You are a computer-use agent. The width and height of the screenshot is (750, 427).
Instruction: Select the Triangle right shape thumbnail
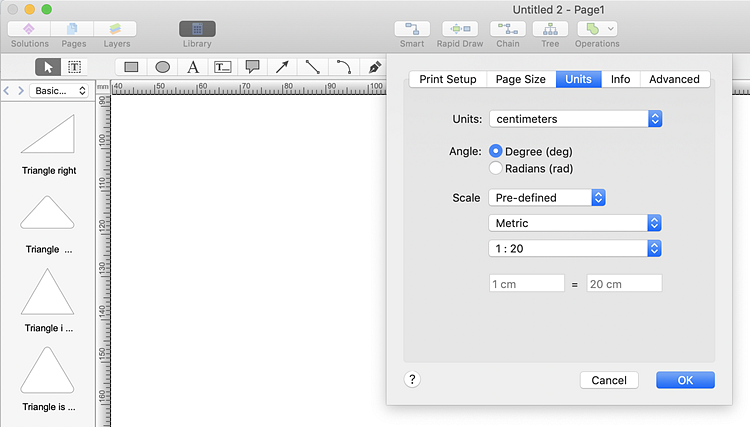49,135
